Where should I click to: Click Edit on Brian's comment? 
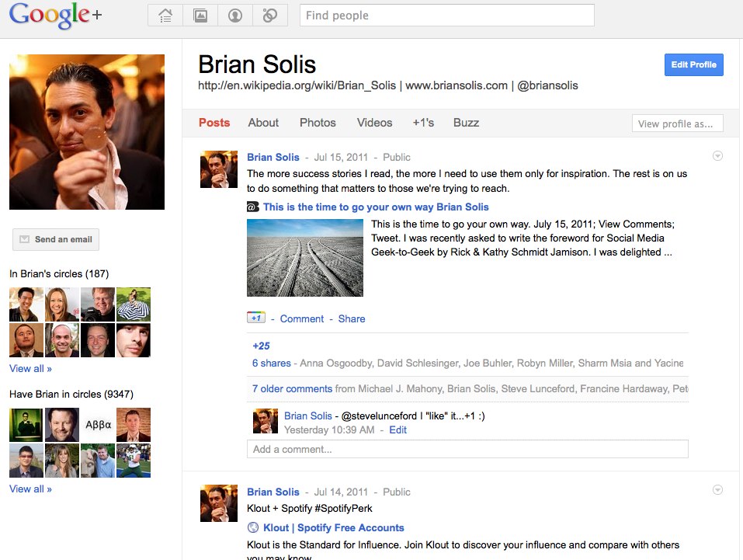click(x=398, y=430)
